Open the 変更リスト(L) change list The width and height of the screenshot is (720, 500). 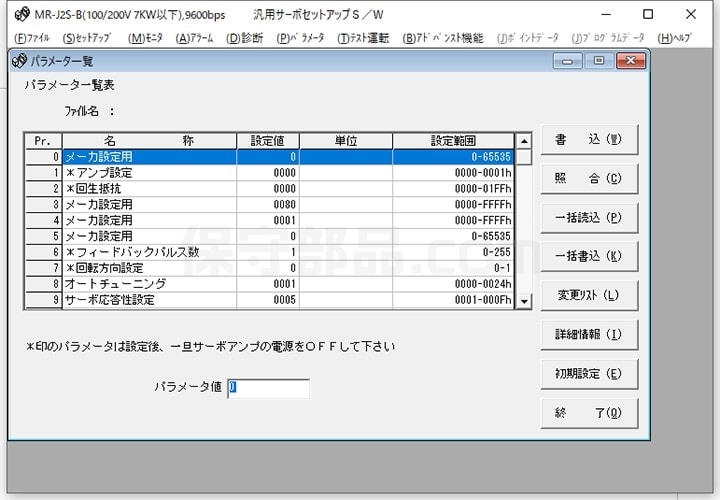coord(589,295)
